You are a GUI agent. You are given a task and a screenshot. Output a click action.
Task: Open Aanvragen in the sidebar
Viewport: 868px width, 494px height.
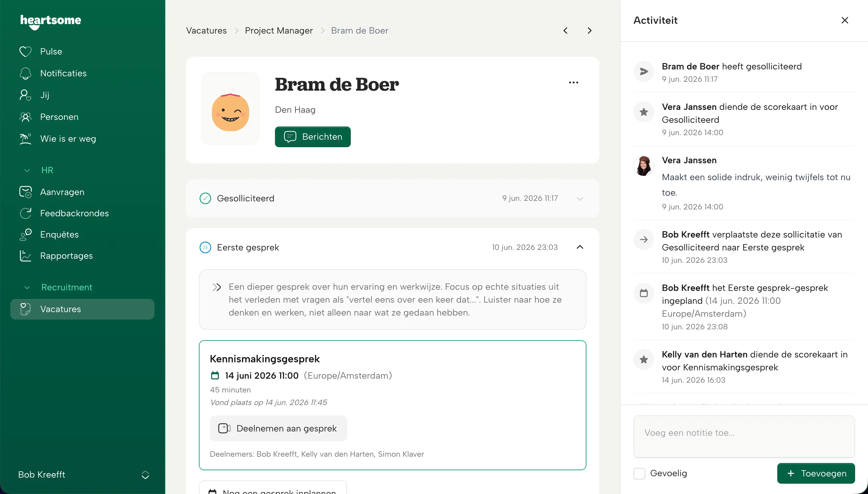(62, 192)
